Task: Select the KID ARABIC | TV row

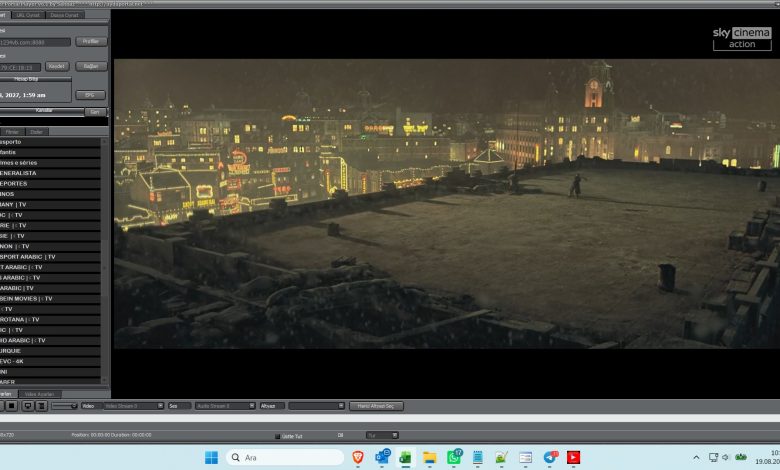Action: [x=50, y=340]
